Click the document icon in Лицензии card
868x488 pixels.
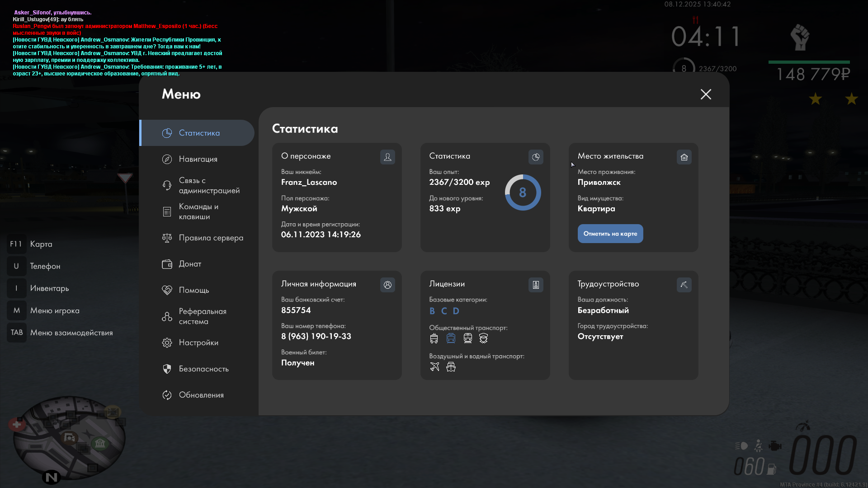tap(536, 285)
